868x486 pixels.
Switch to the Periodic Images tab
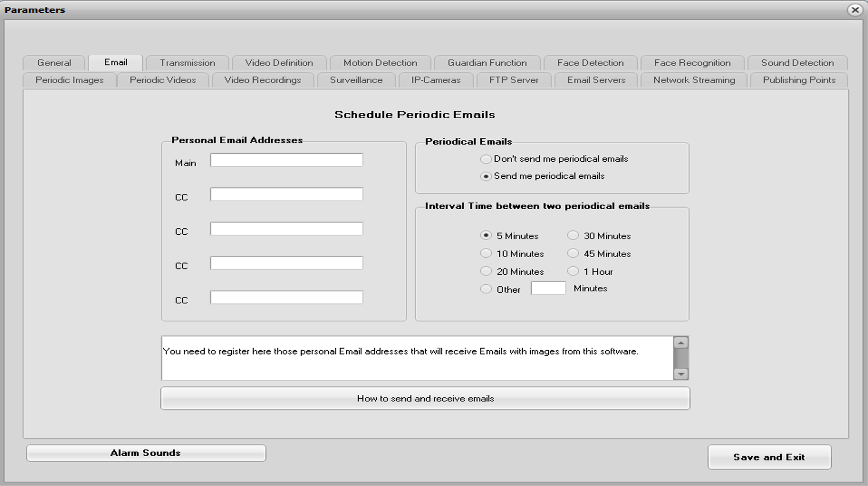(x=69, y=80)
